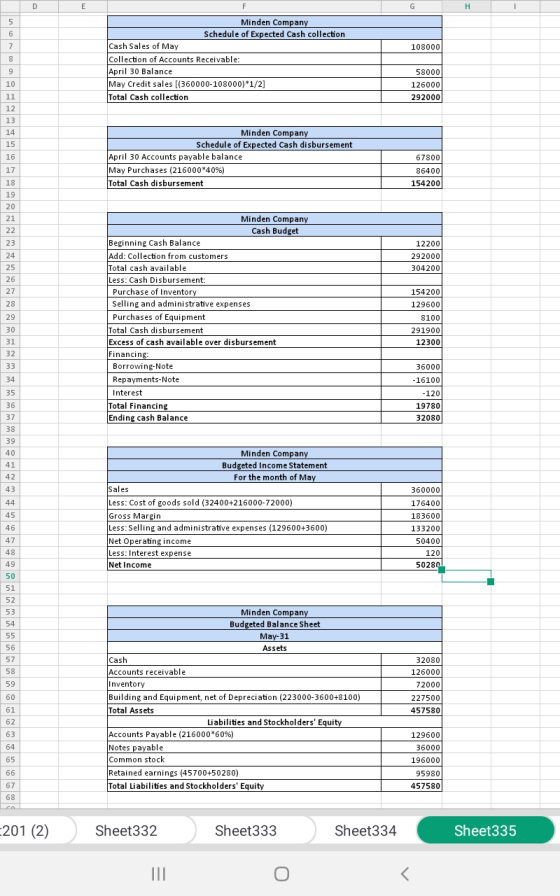Select Total Cash collection value 292000 in row 11

(411, 97)
